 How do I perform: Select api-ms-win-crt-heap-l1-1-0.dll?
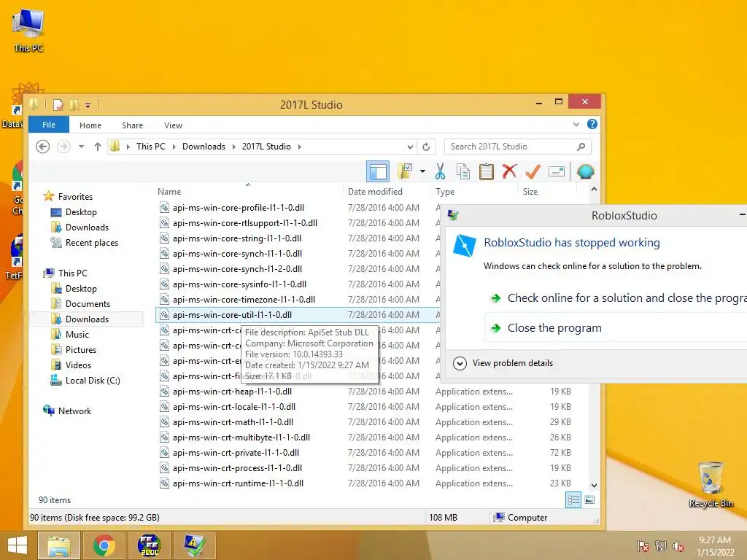pyautogui.click(x=232, y=392)
